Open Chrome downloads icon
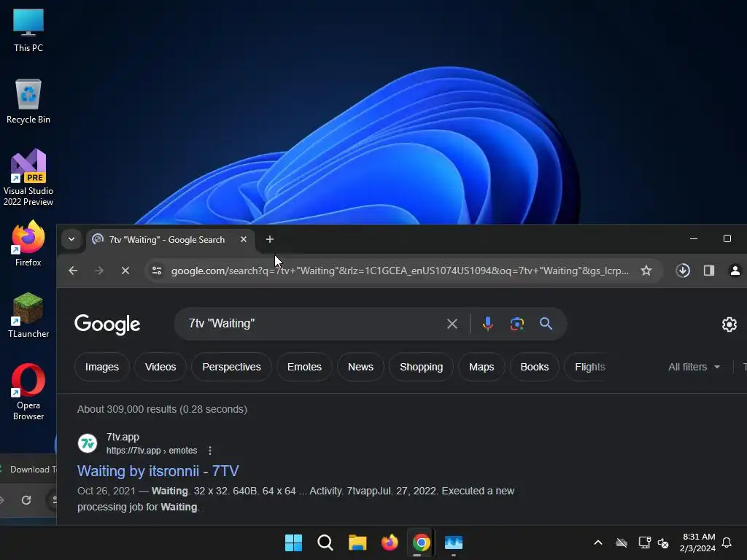The image size is (747, 560). click(683, 271)
